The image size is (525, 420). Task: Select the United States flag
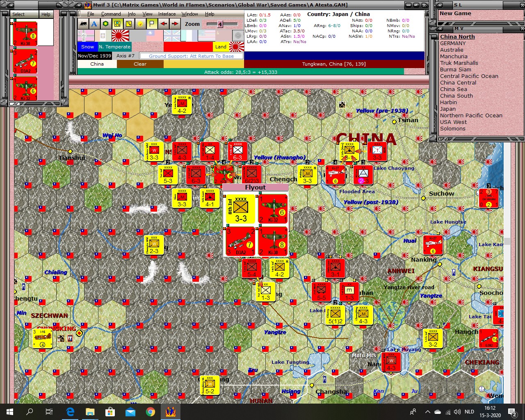point(206,36)
